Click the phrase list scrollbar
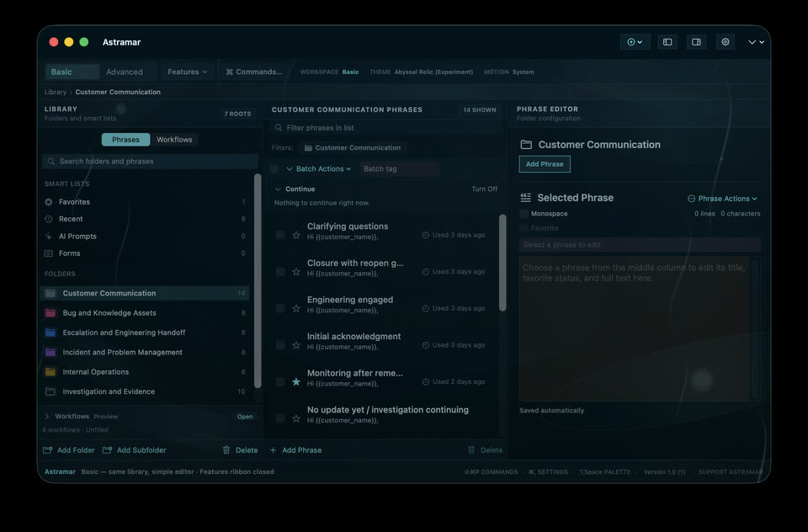 [x=502, y=263]
